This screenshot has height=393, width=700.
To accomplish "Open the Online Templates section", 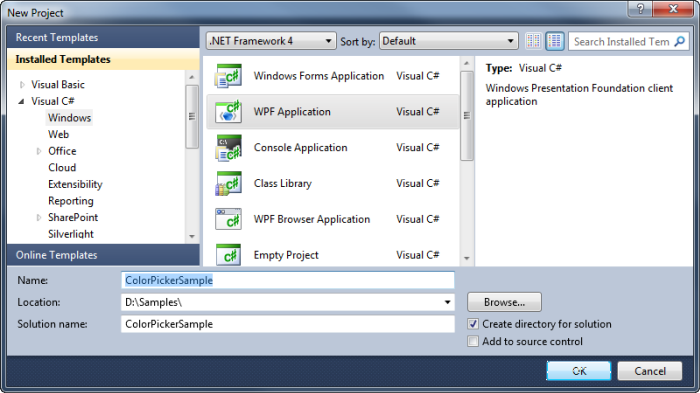I will coord(103,255).
